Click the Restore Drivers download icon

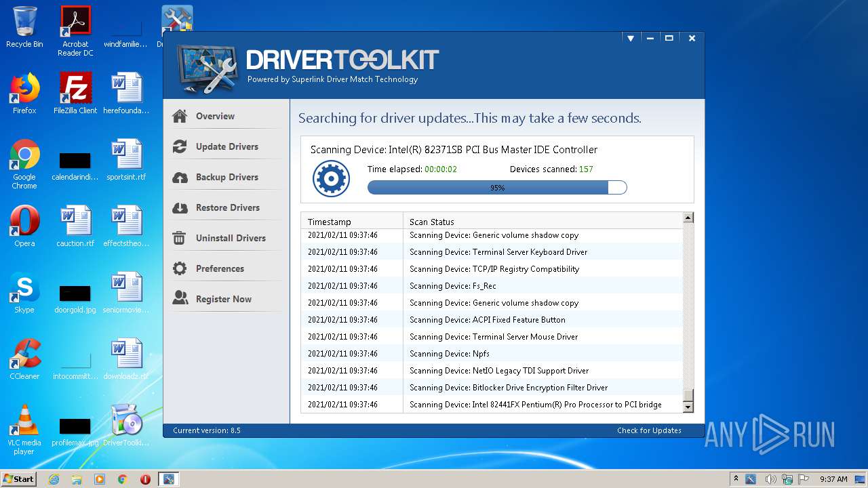180,207
